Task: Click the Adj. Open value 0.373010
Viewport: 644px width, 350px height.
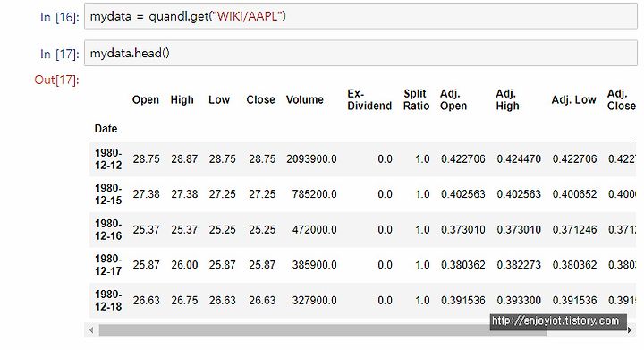Action: [x=463, y=230]
